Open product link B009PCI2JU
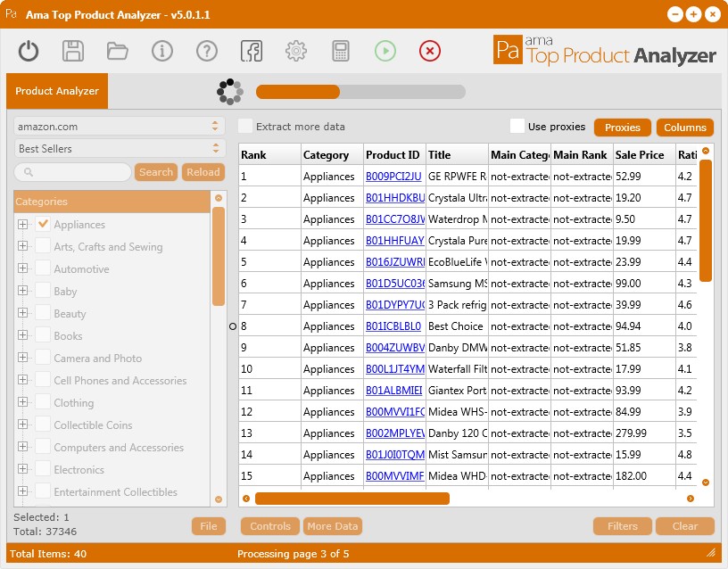The width and height of the screenshot is (728, 569). click(x=393, y=177)
